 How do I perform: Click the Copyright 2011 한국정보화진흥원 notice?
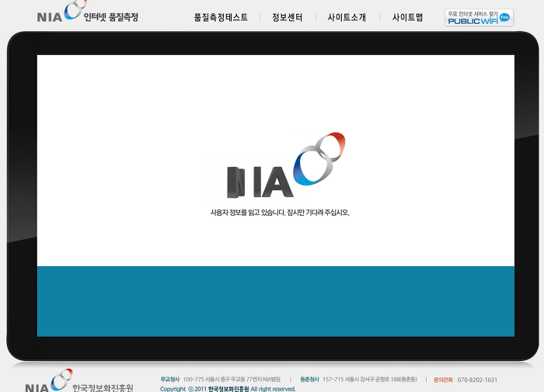click(228, 389)
